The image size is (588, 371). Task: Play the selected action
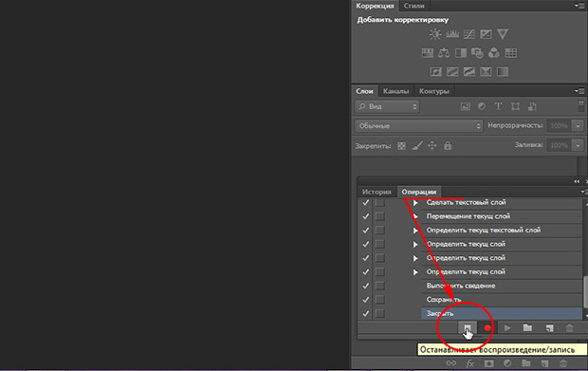507,328
